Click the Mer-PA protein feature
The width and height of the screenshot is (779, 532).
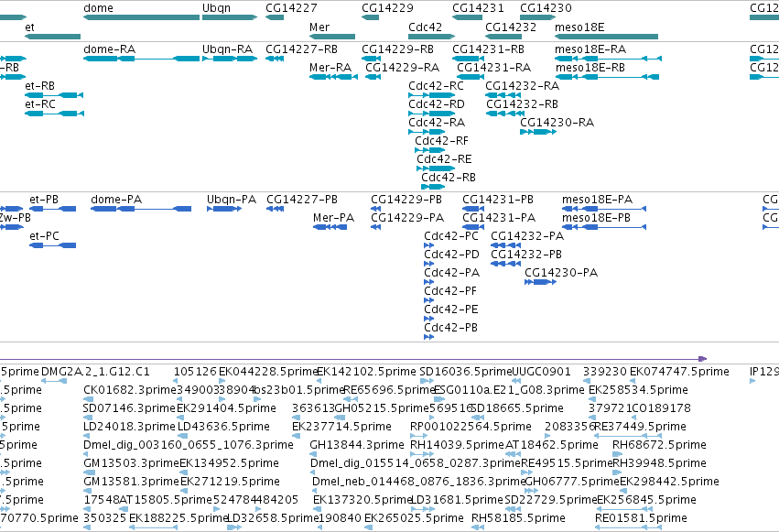tap(330, 227)
